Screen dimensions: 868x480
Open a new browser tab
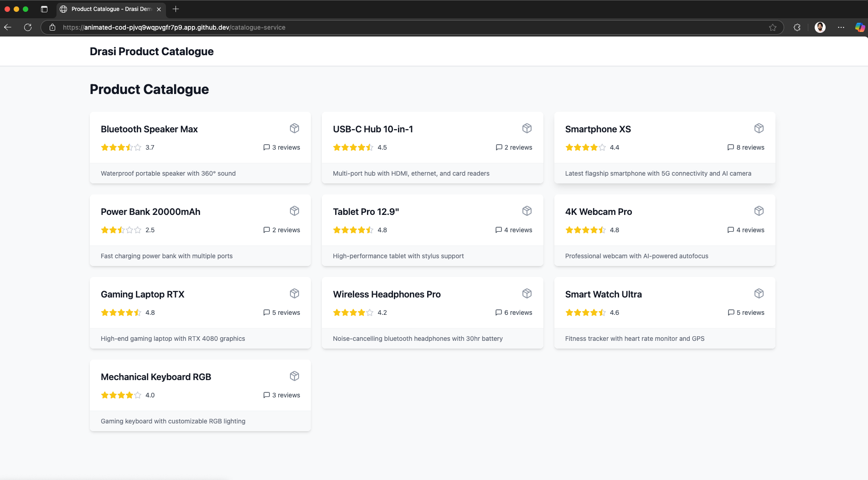[x=176, y=9]
